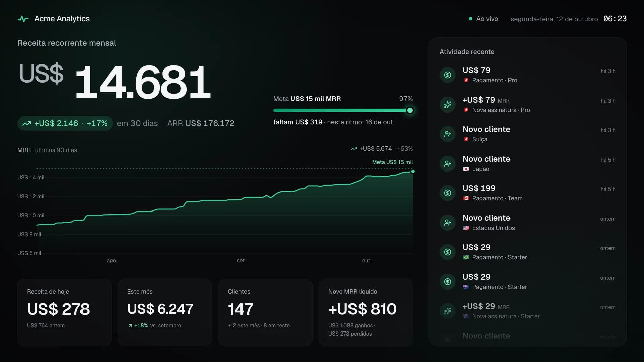644x362 pixels.
Task: Click the up arrow beside +18% vs. setembro
Action: (130, 326)
